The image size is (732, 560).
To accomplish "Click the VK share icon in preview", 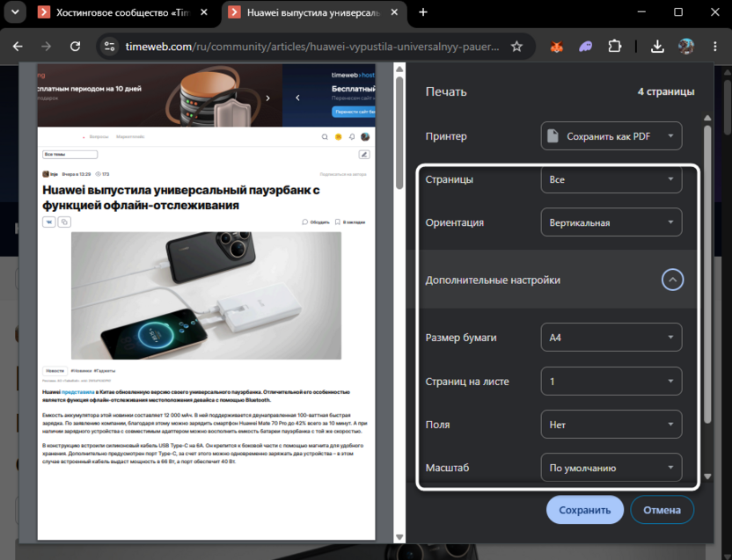I will (x=49, y=222).
